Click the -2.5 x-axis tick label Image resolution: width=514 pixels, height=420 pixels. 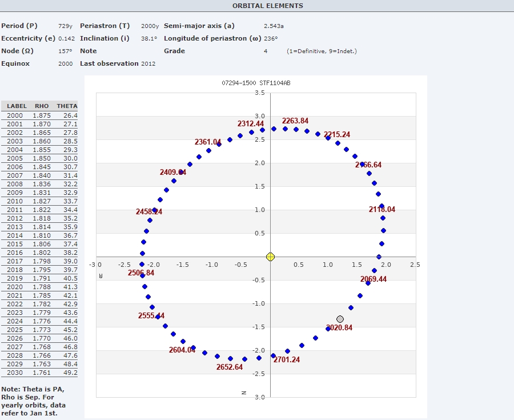125,265
